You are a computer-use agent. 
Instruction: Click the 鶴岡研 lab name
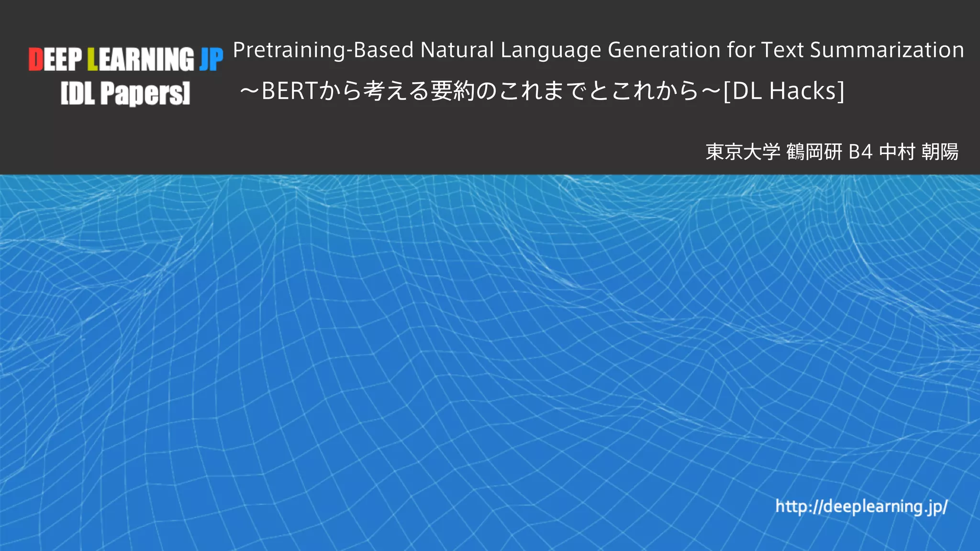pyautogui.click(x=814, y=152)
